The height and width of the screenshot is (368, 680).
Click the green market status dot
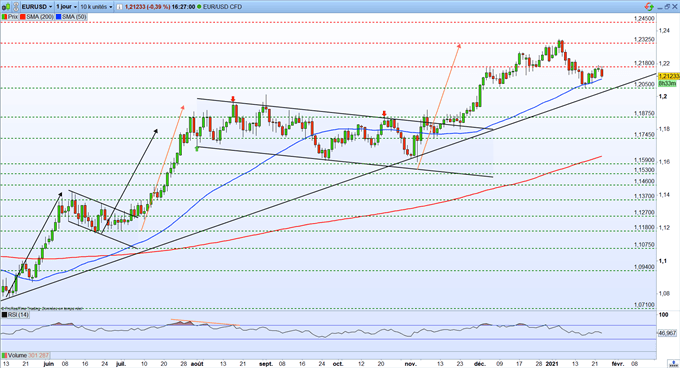click(x=199, y=7)
